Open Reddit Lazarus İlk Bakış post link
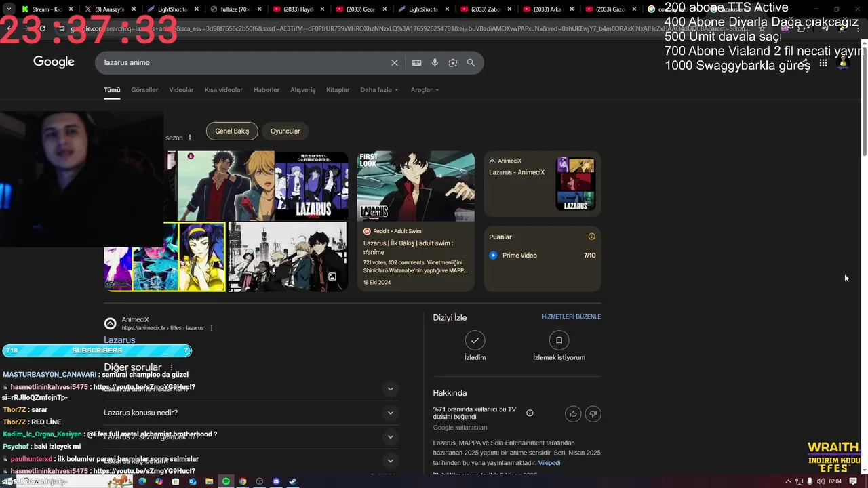 408,247
